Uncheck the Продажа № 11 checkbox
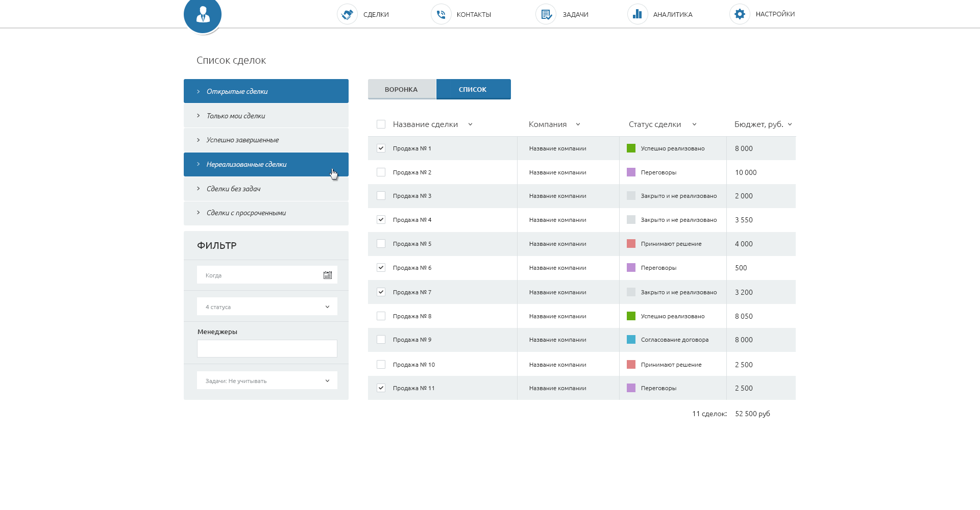Image resolution: width=980 pixels, height=510 pixels. (381, 388)
